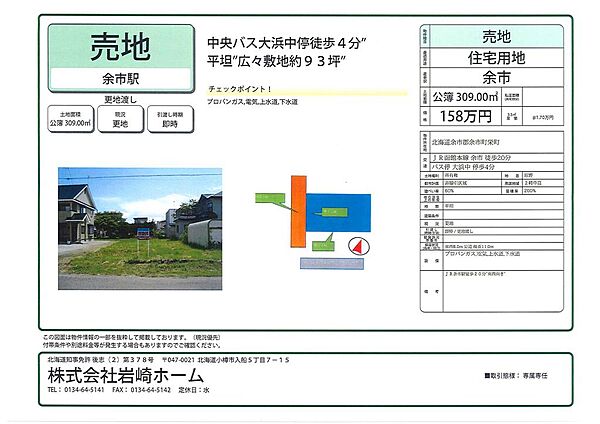Click the blue signboard in the land photo
Image resolution: width=600 pixels, height=424 pixels.
141,234
